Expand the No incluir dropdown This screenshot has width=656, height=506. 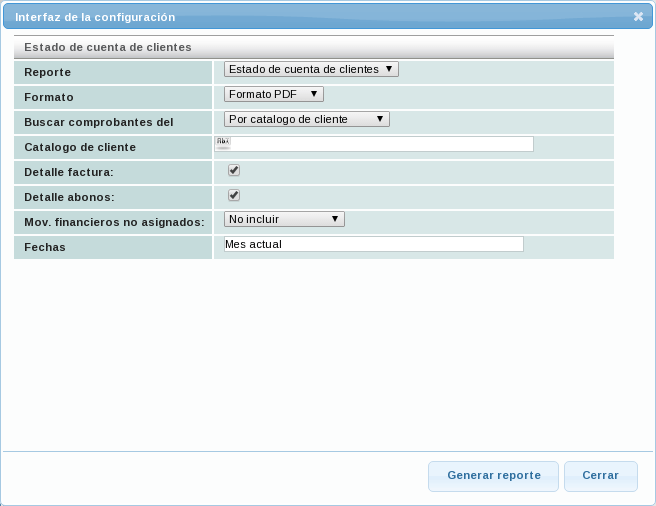[284, 219]
